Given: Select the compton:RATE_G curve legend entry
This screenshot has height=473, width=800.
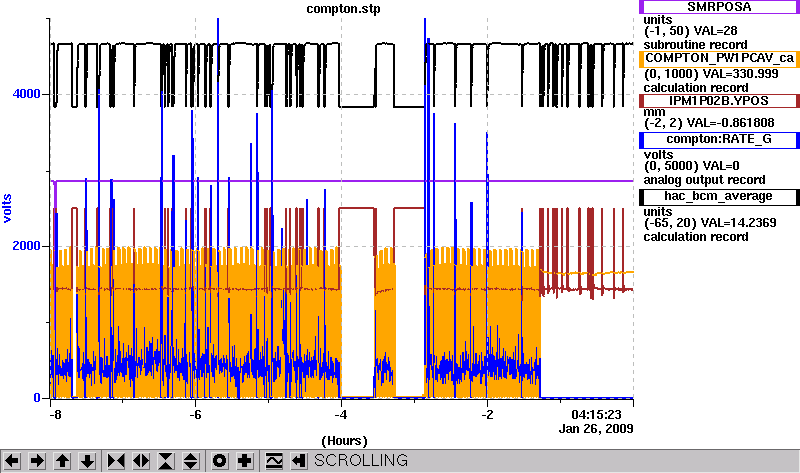Looking at the screenshot, I should click(719, 140).
